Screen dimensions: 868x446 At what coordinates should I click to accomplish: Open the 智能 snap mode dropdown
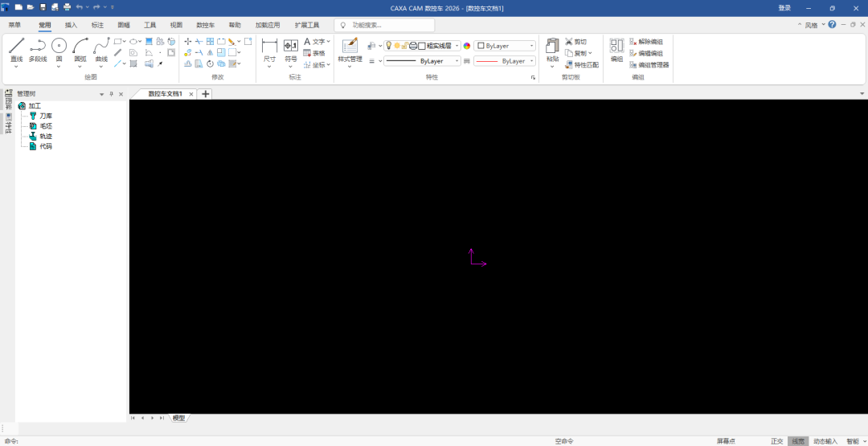pos(863,441)
